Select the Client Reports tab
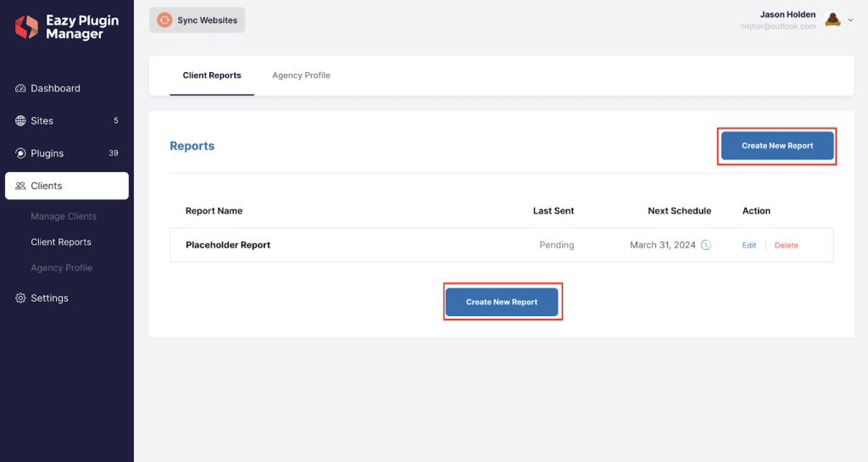 (x=212, y=75)
